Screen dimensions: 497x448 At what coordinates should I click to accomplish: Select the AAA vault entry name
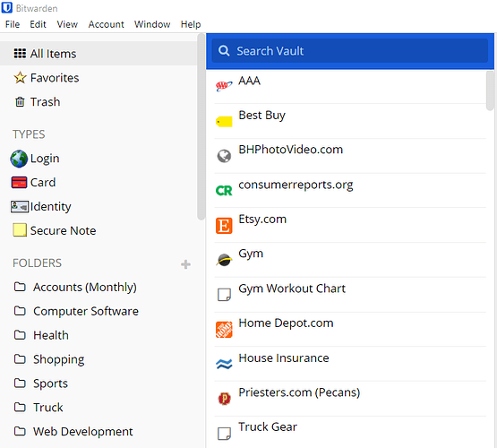pos(250,81)
